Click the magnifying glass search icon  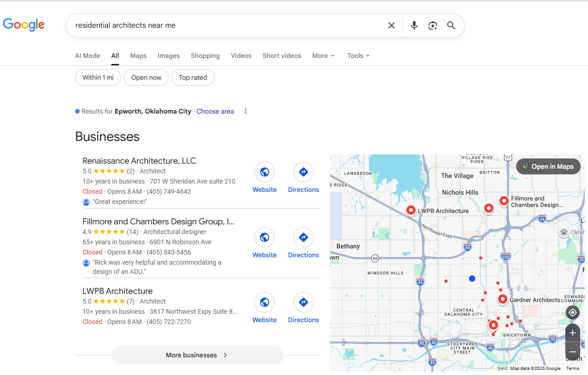451,25
